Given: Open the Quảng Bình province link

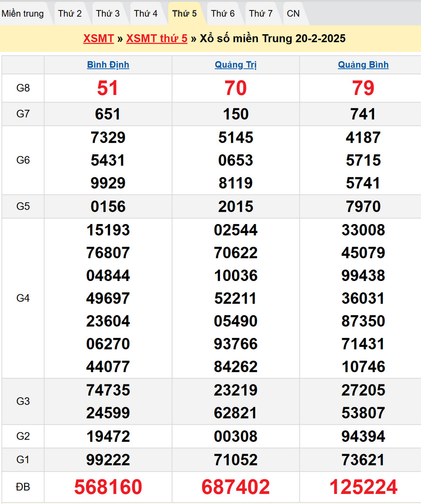Looking at the screenshot, I should click(x=363, y=65).
